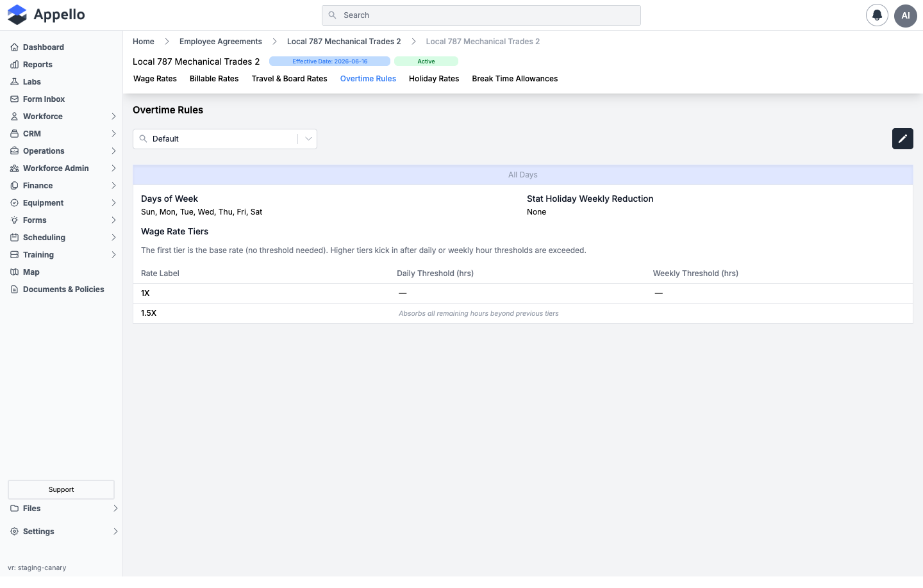Image resolution: width=923 pixels, height=588 pixels.
Task: Click the Dashboard home icon in sidebar
Action: click(x=14, y=47)
